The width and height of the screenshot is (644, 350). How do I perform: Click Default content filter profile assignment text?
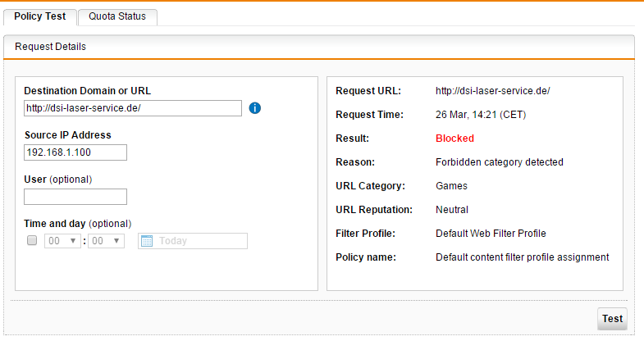pyautogui.click(x=523, y=257)
